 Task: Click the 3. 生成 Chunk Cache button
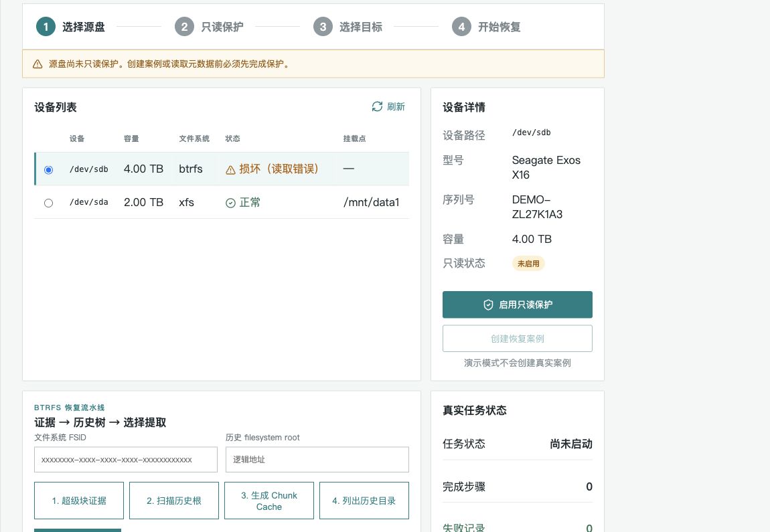click(x=269, y=501)
